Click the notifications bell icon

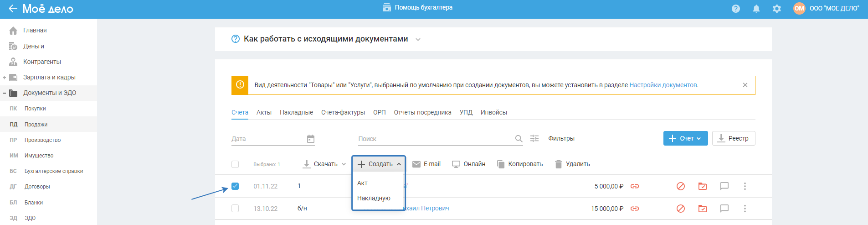click(756, 9)
